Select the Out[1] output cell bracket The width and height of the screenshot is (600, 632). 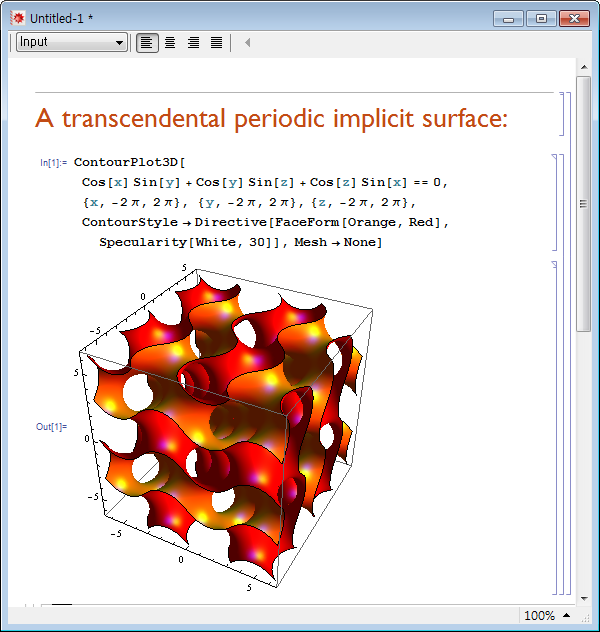[x=554, y=427]
